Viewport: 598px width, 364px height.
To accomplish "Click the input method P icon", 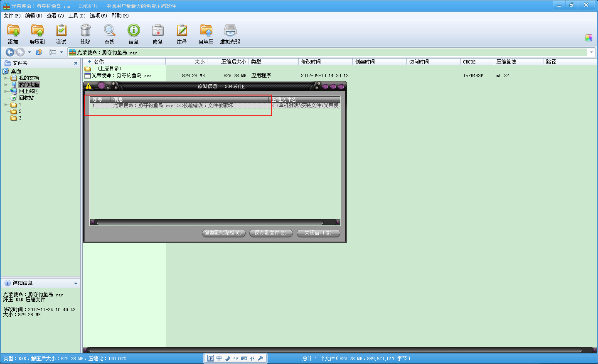I will [x=211, y=358].
